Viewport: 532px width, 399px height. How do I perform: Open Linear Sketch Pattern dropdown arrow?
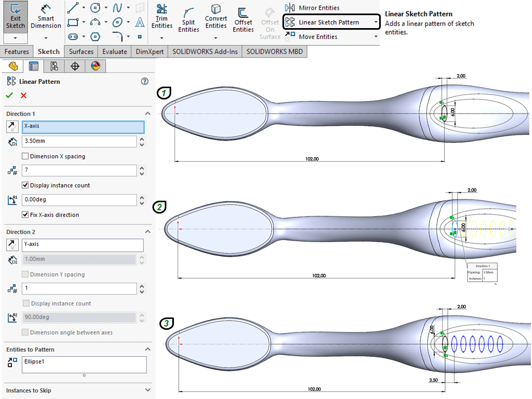pos(376,22)
